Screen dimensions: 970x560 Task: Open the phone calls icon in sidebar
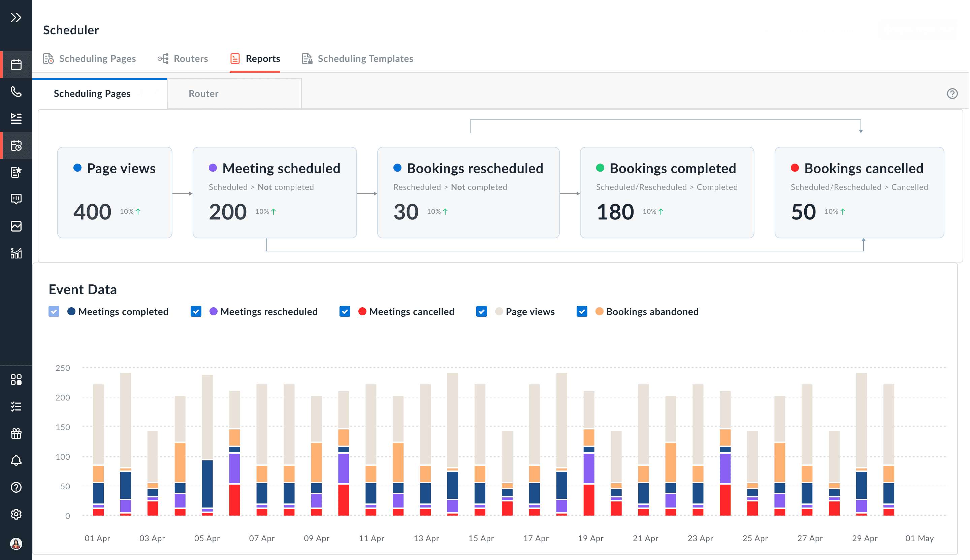[x=16, y=92]
